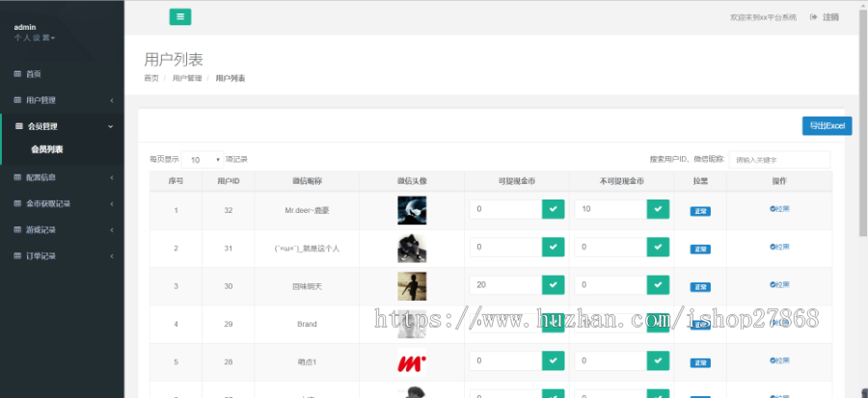Click 正常 status badge for user 31

700,250
